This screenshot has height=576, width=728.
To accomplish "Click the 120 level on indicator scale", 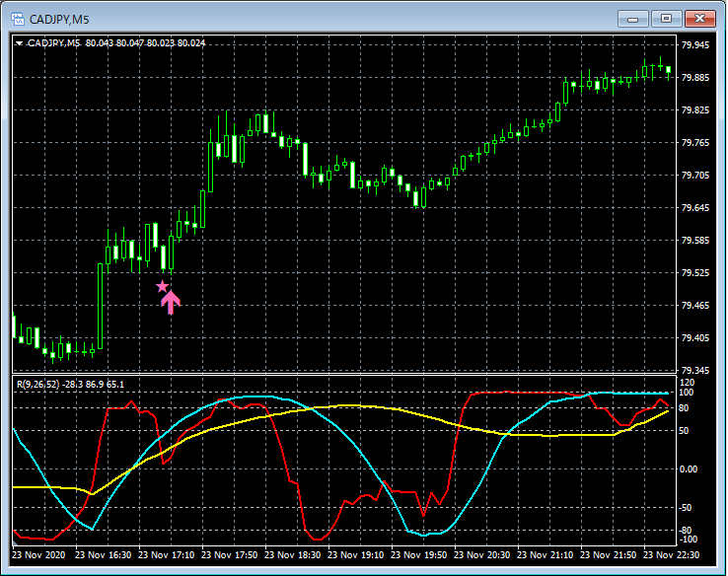I will 688,382.
